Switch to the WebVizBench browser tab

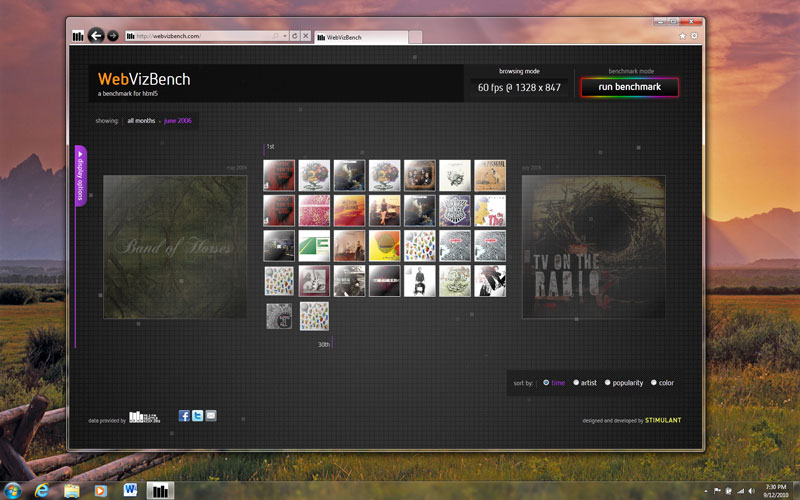pos(360,37)
